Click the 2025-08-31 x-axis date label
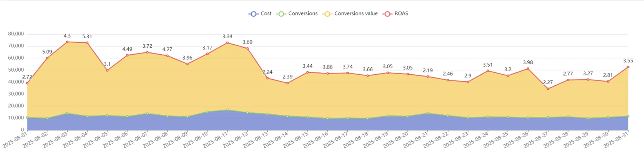Viewport: 644px width, 161px height. tap(616, 140)
